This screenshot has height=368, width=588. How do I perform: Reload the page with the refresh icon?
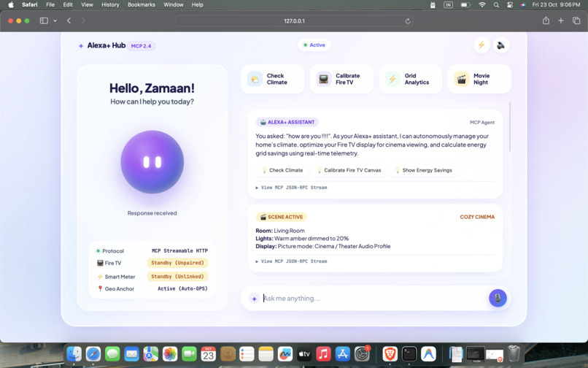pos(408,21)
